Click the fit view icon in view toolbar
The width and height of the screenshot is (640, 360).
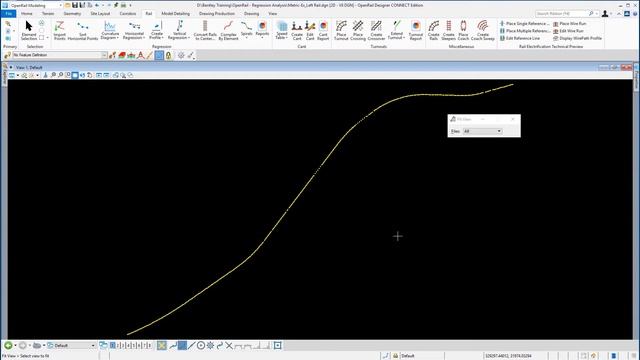75,75
